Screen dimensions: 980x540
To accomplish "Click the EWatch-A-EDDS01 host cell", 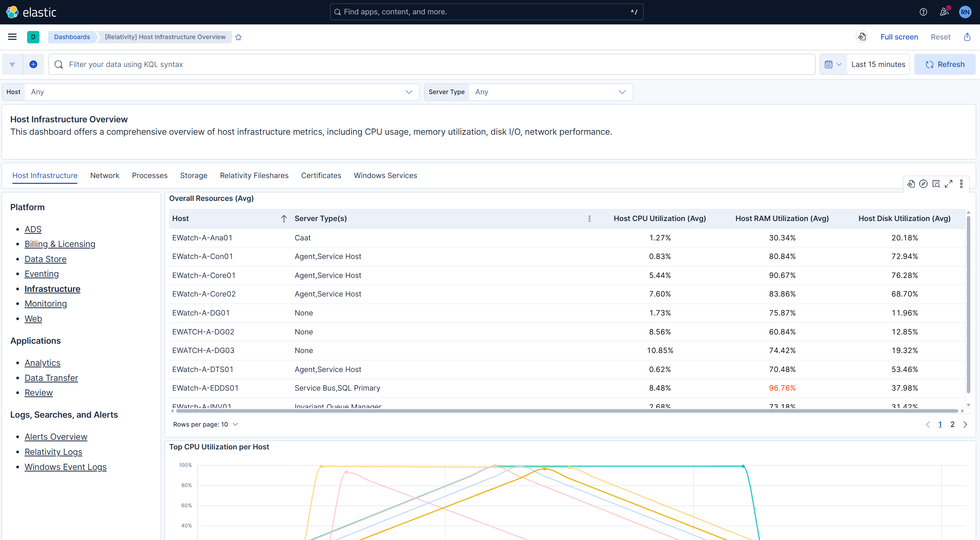I will 206,388.
